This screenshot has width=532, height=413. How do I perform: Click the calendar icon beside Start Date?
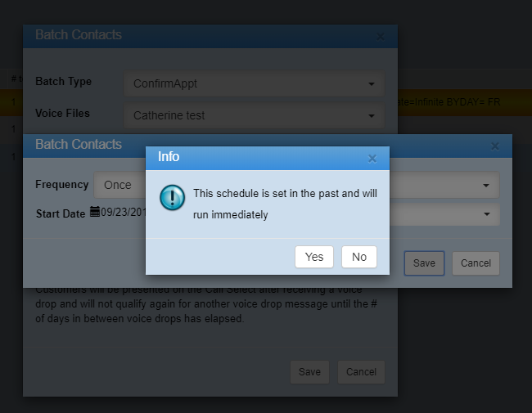[95, 212]
